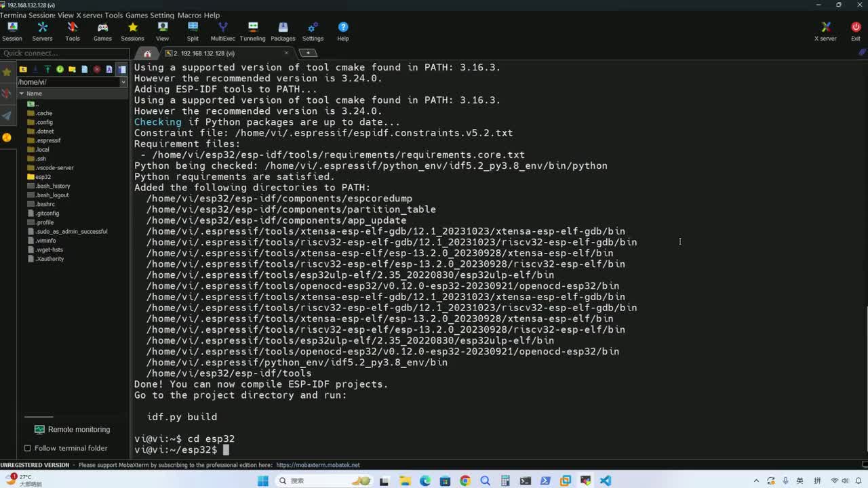Image resolution: width=868 pixels, height=488 pixels.
Task: Open the Games toolbar button
Action: pyautogui.click(x=102, y=31)
